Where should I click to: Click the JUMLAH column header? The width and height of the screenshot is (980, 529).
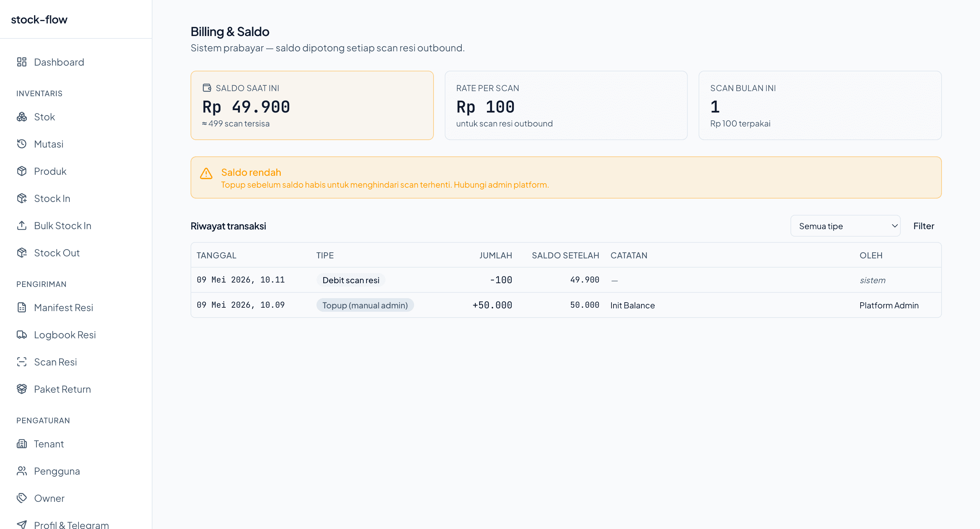pyautogui.click(x=495, y=255)
